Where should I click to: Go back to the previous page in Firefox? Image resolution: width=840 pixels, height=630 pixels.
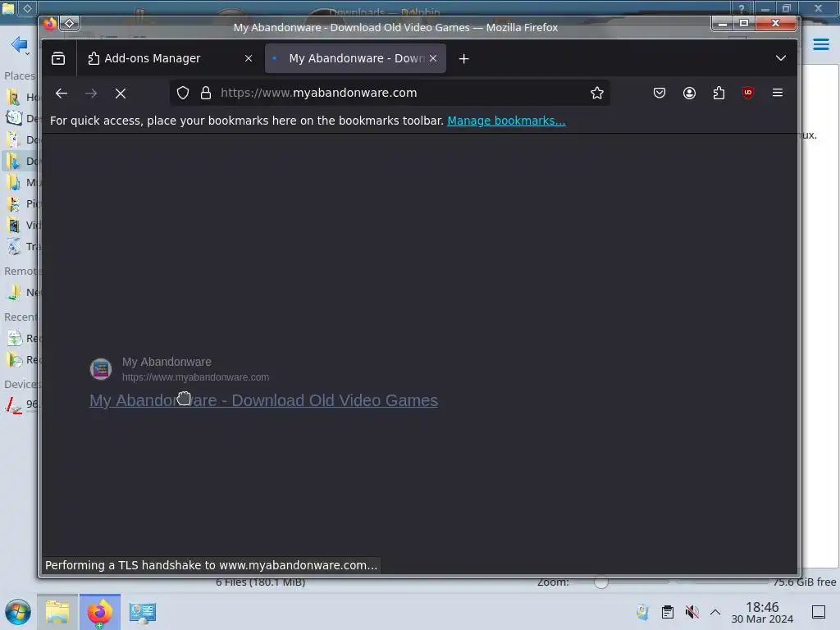[x=61, y=94]
